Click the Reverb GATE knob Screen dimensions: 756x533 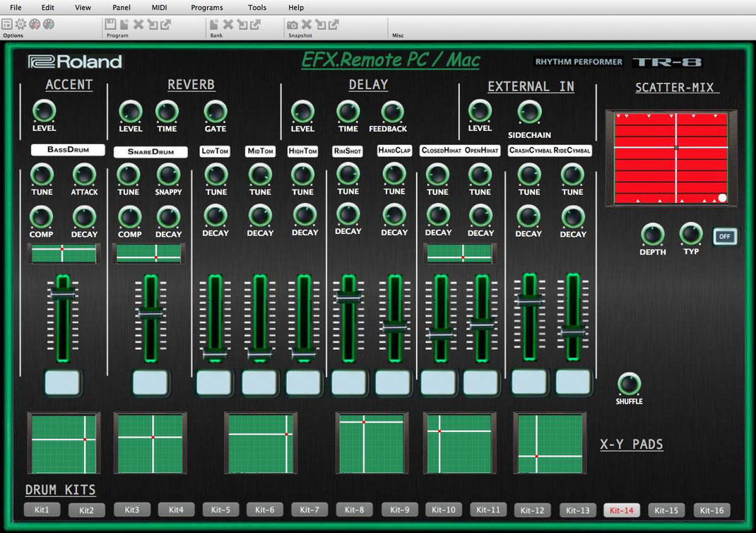[215, 112]
